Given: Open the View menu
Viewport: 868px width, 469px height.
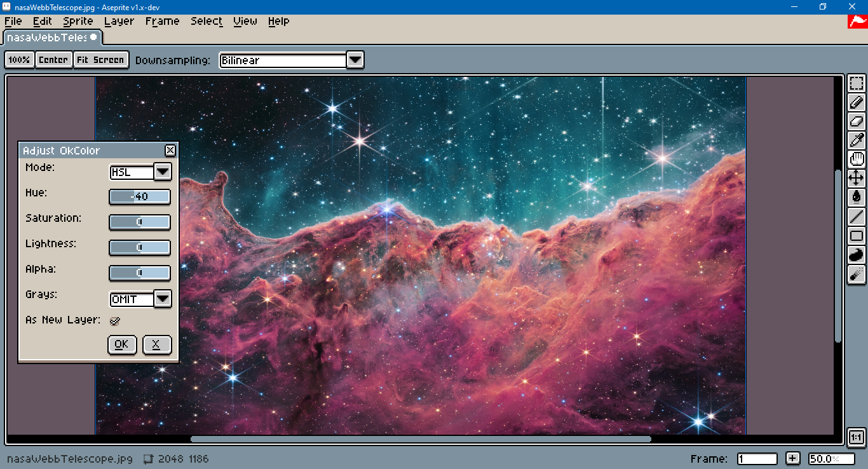Looking at the screenshot, I should (x=245, y=21).
